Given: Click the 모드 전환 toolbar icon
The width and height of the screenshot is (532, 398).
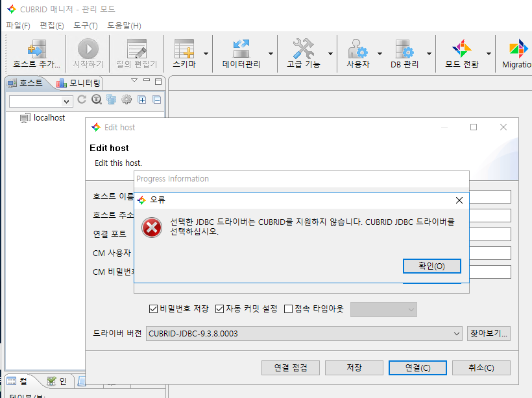Looking at the screenshot, I should click(x=461, y=49).
